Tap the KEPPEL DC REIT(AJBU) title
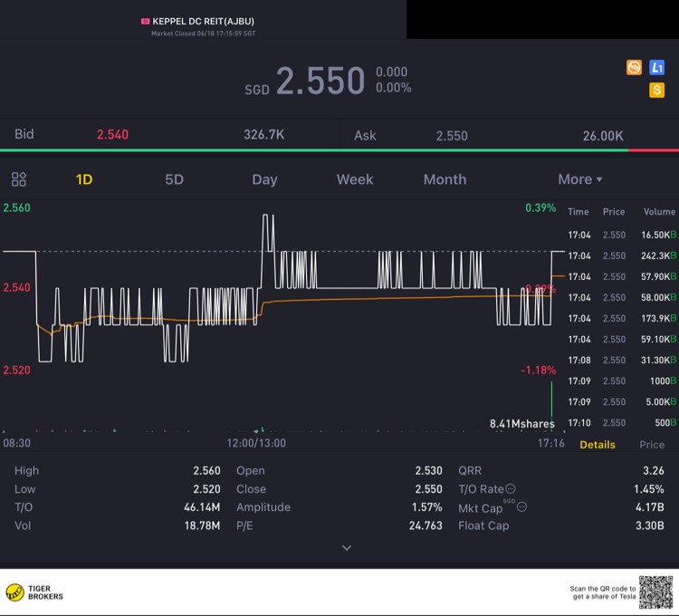The height and width of the screenshot is (616, 679). pyautogui.click(x=203, y=21)
